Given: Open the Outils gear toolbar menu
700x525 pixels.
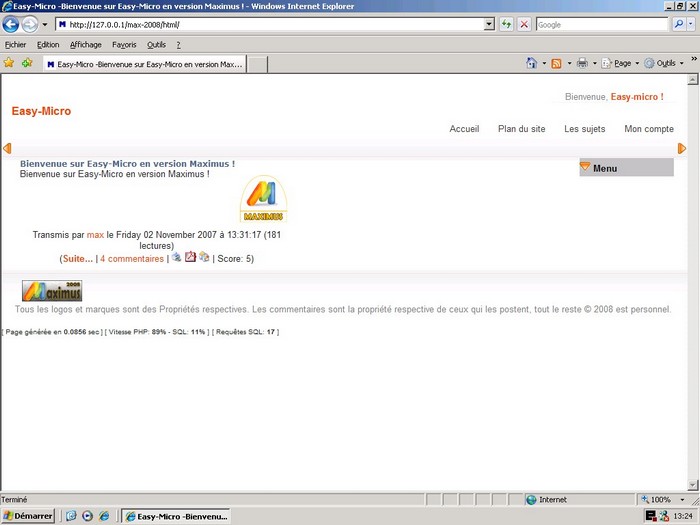Looking at the screenshot, I should [x=664, y=63].
